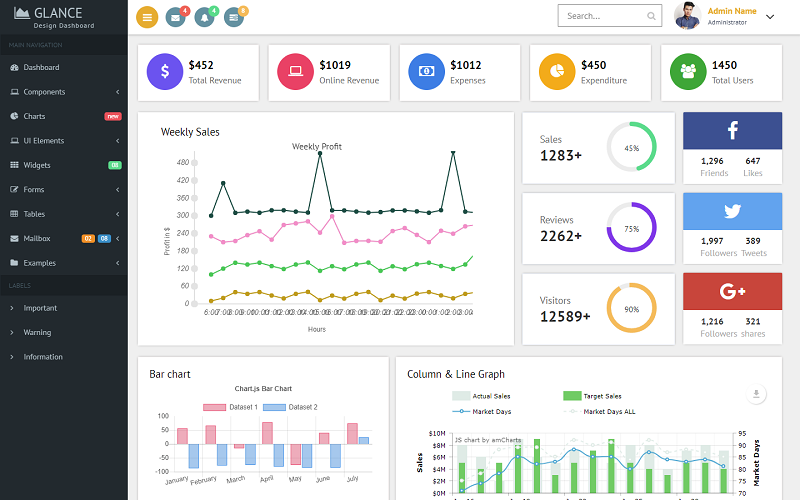Toggle the sidebar hamburger menu button

click(147, 17)
